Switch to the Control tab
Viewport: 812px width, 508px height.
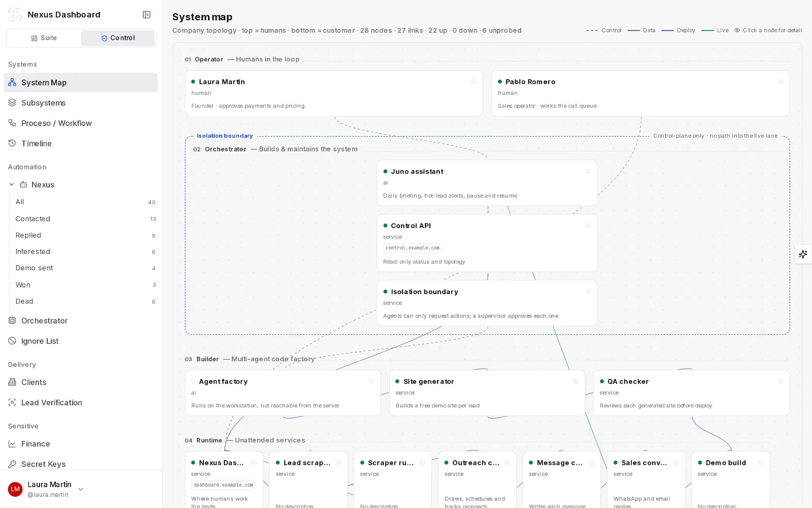tap(118, 38)
